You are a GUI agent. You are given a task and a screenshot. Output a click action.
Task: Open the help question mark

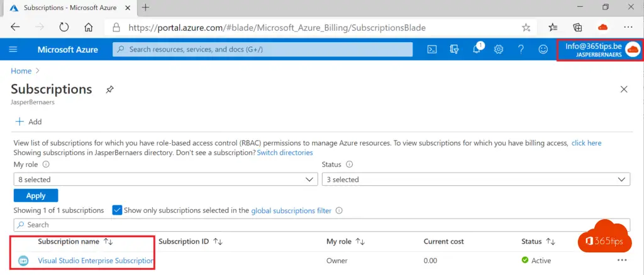(x=521, y=50)
